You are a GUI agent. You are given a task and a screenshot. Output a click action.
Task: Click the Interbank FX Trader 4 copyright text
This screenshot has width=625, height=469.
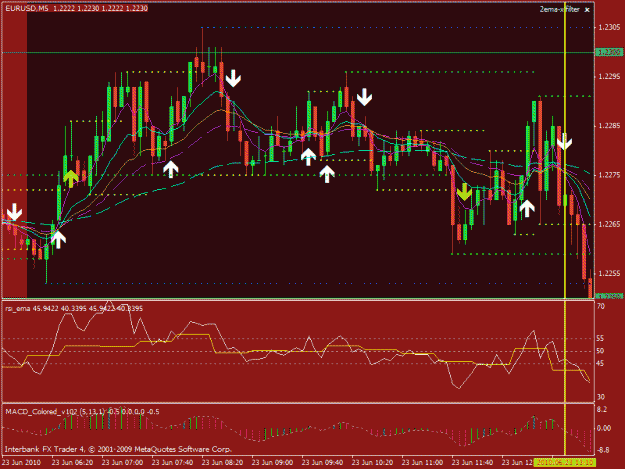[x=118, y=449]
